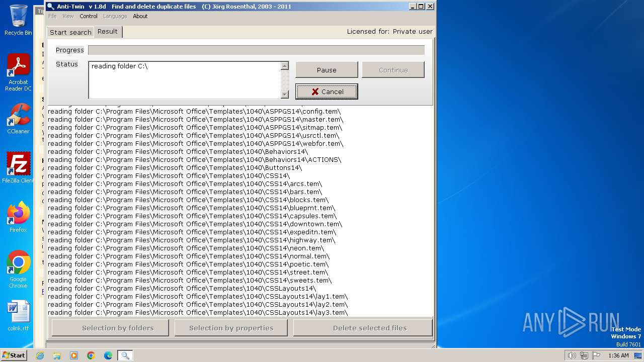Viewport: 644px width, 362px height.
Task: Cancel the running search
Action: click(327, 92)
